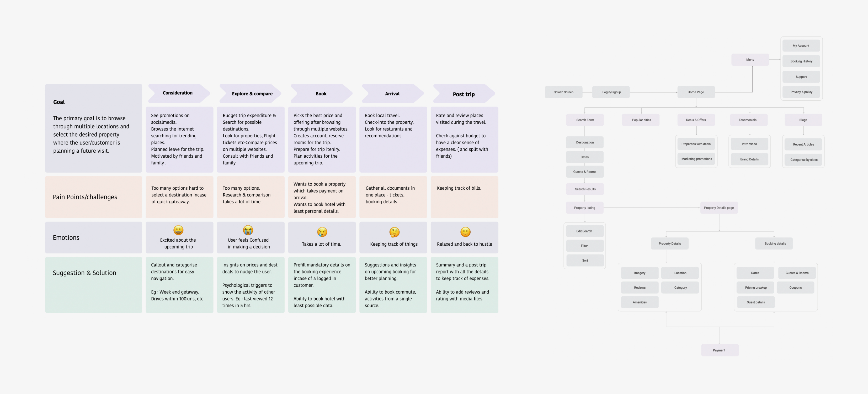This screenshot has height=394, width=868.
Task: Click the Post trip stage header
Action: tap(464, 94)
